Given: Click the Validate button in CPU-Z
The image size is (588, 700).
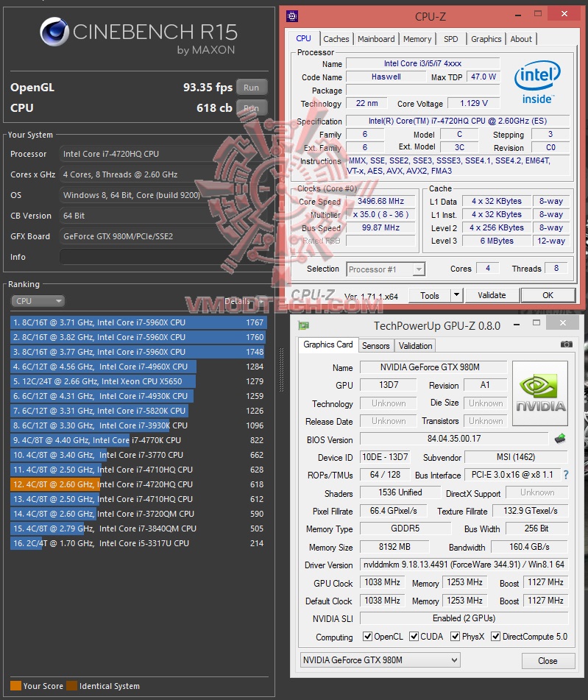Looking at the screenshot, I should point(492,295).
